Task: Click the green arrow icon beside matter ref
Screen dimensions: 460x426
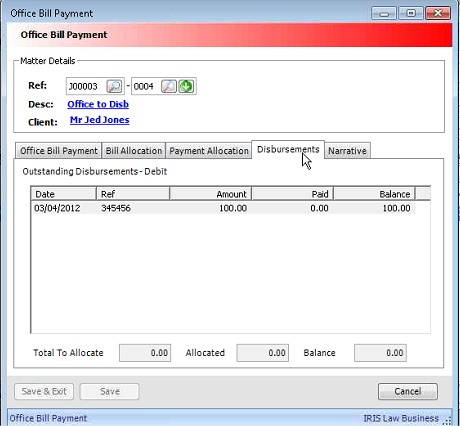Action: pos(186,86)
